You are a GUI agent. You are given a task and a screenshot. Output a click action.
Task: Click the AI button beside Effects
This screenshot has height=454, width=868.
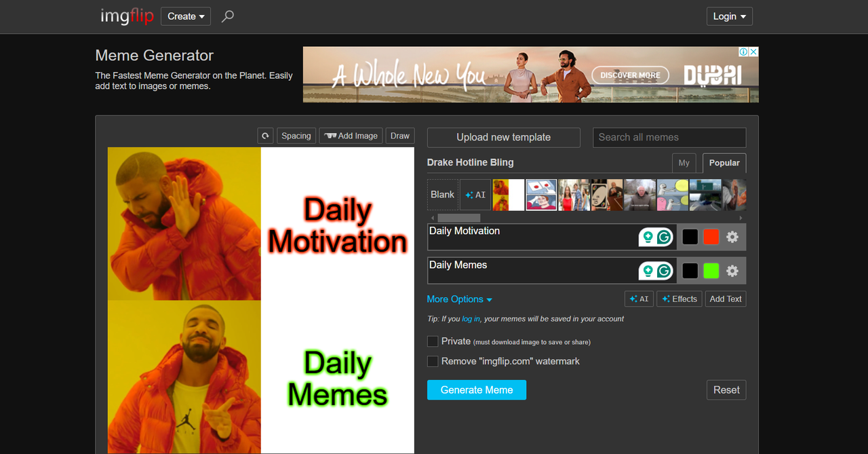click(x=639, y=299)
